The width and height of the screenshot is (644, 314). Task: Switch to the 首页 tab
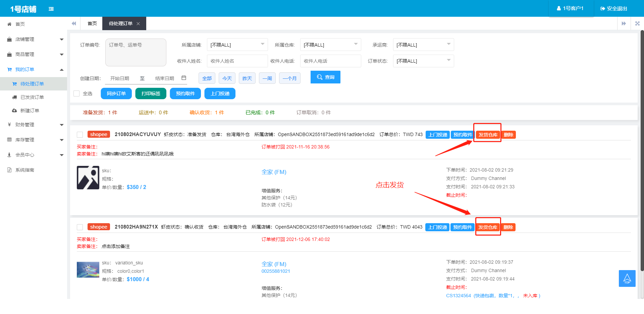point(92,23)
